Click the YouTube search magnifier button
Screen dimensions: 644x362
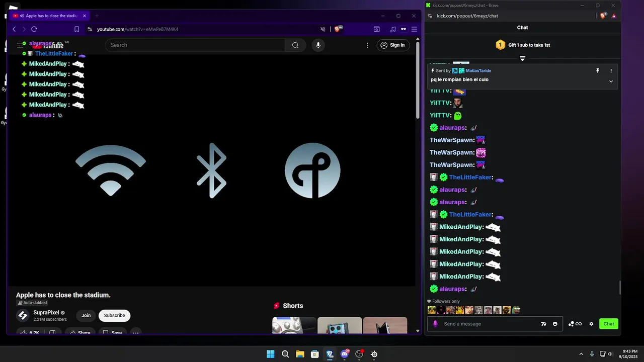pyautogui.click(x=295, y=45)
